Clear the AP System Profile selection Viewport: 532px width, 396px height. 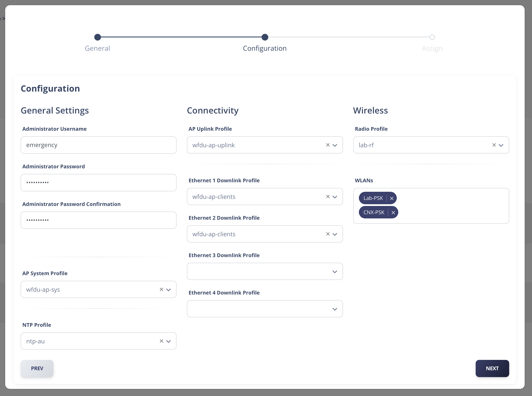coord(161,290)
